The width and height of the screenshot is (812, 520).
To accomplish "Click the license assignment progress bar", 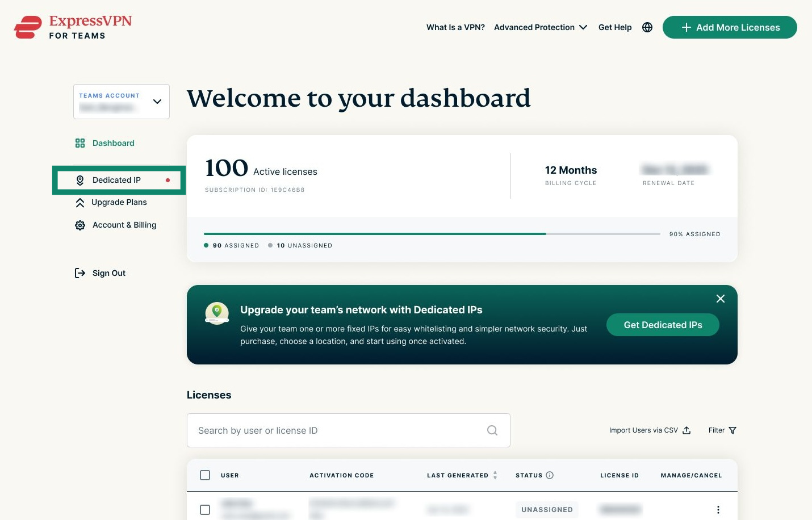I will 432,234.
